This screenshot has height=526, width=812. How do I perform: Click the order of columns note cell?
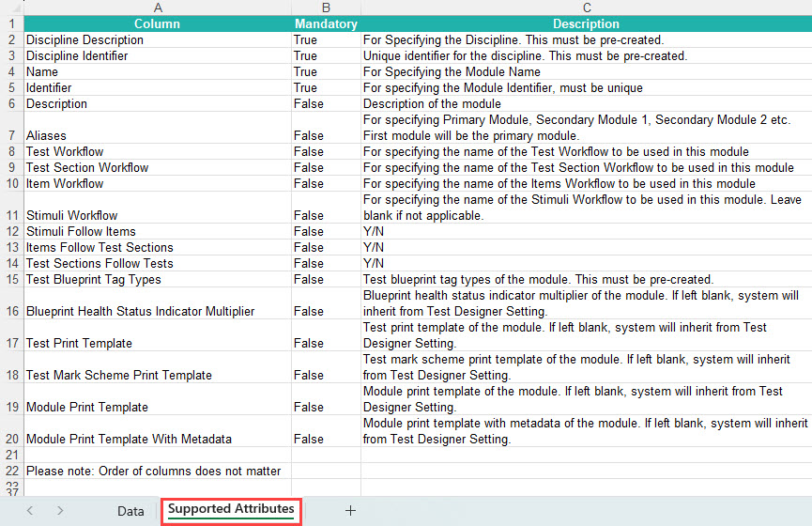point(153,471)
